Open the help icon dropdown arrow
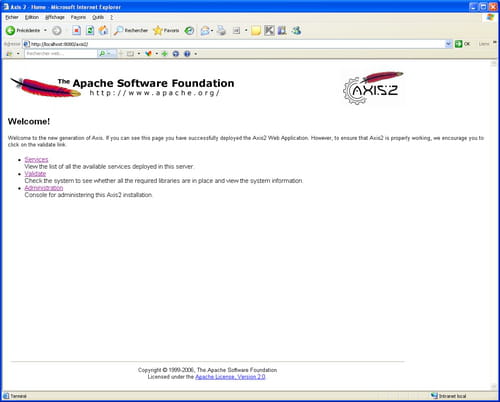 pos(196,54)
